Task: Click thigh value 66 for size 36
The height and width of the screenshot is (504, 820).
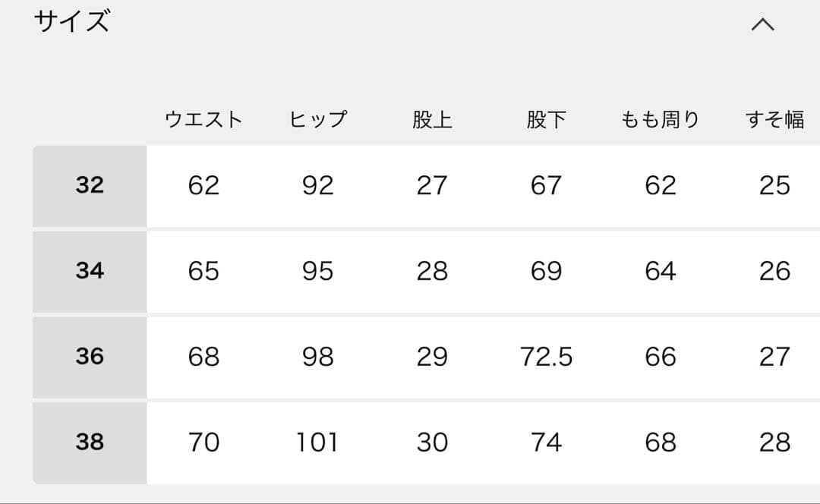Action: tap(660, 356)
